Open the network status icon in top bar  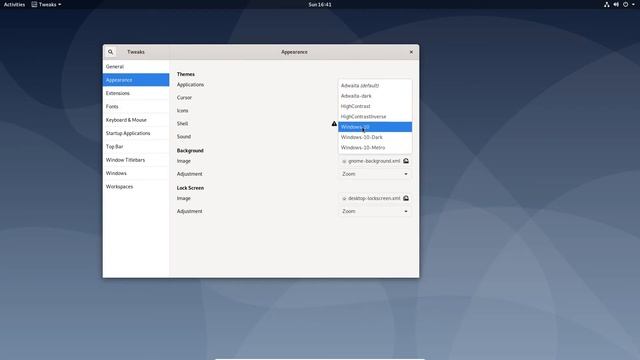click(607, 4)
